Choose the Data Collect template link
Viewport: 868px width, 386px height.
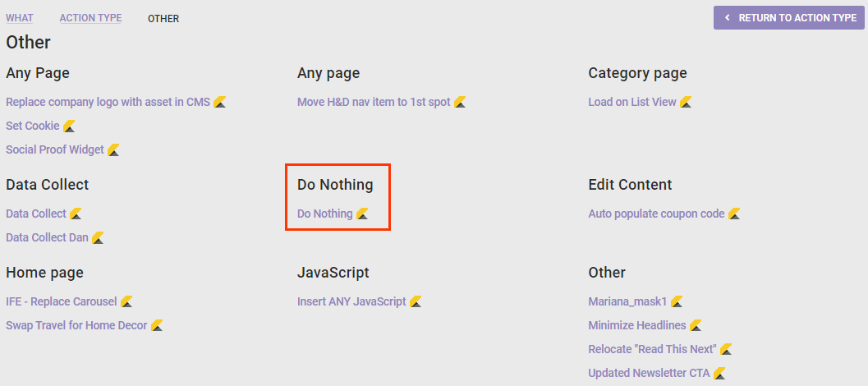click(36, 214)
